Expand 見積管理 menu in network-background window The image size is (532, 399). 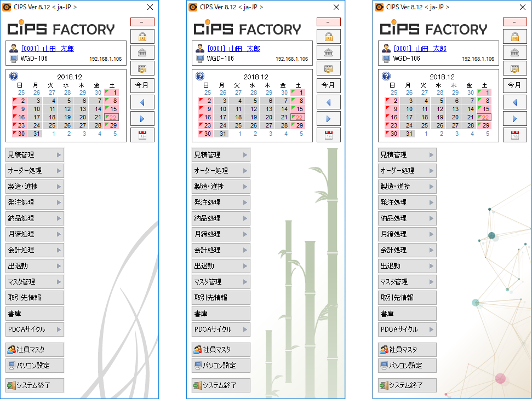(x=407, y=155)
